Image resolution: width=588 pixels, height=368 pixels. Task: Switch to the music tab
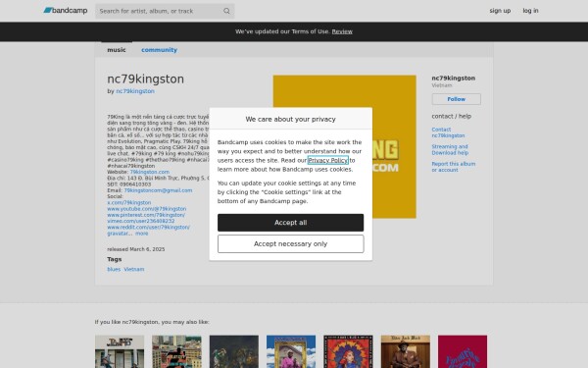pyautogui.click(x=117, y=50)
